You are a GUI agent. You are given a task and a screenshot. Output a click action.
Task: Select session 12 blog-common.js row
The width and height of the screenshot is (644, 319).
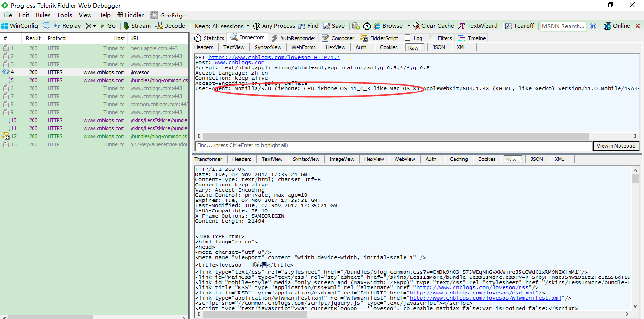click(94, 136)
